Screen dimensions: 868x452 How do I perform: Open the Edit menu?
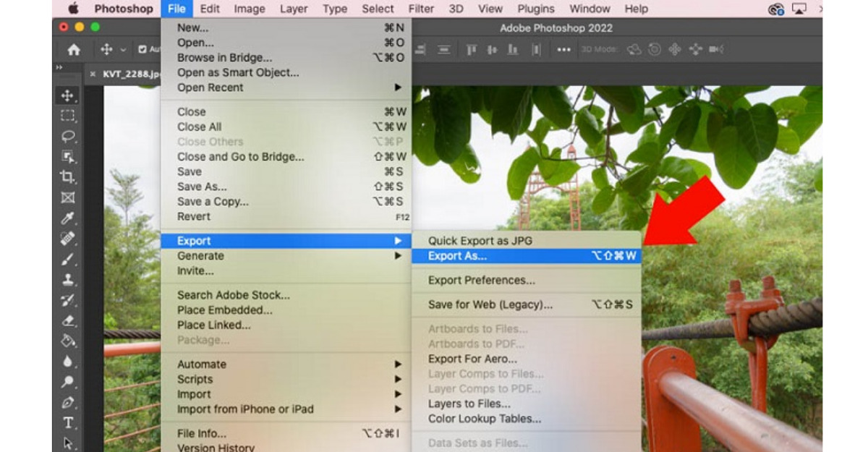pos(210,9)
